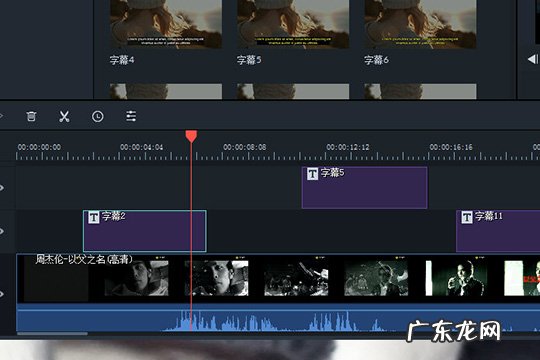The height and width of the screenshot is (360, 540).
Task: Click the T icon on 字幕2 clip
Action: [x=94, y=217]
